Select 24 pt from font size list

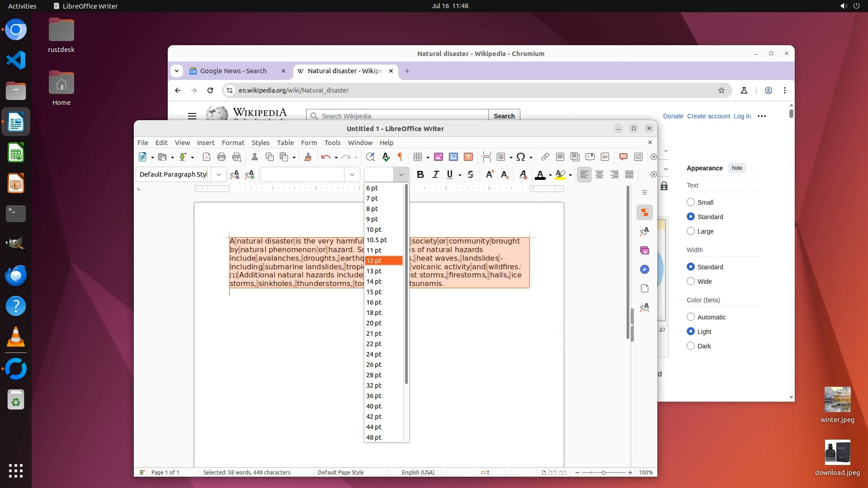374,354
